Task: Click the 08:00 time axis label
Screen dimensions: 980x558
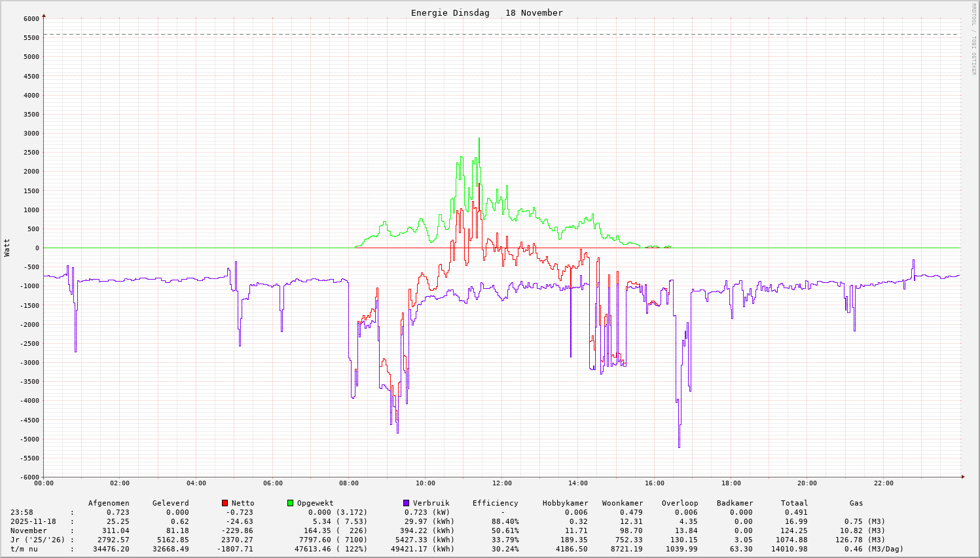Action: point(349,483)
